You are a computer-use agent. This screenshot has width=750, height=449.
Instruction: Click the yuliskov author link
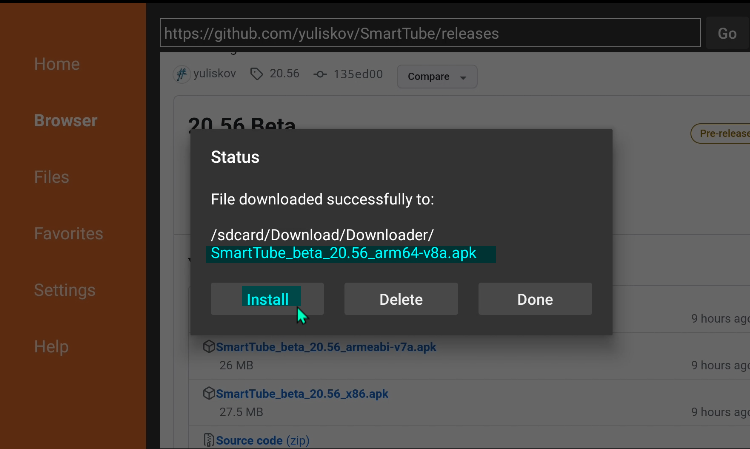coord(214,74)
